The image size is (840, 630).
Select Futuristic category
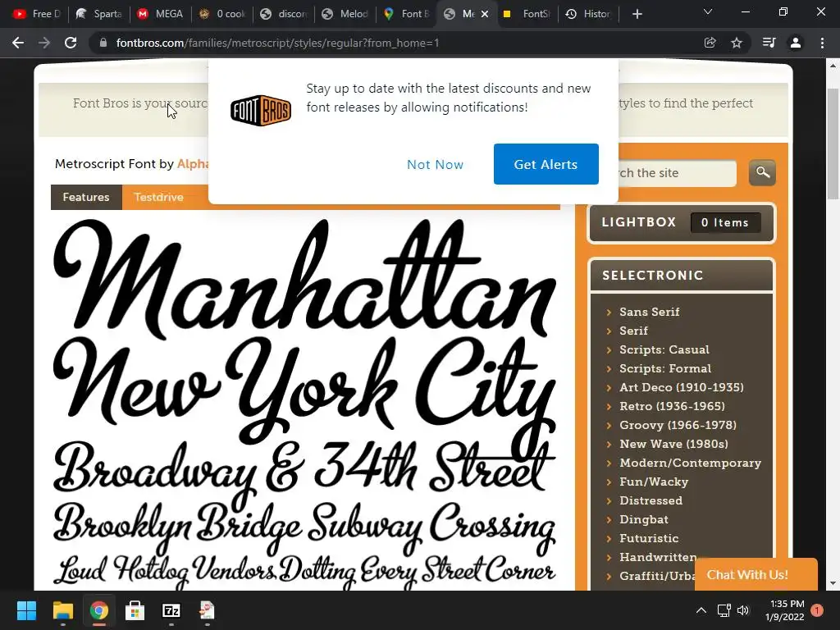click(x=649, y=538)
